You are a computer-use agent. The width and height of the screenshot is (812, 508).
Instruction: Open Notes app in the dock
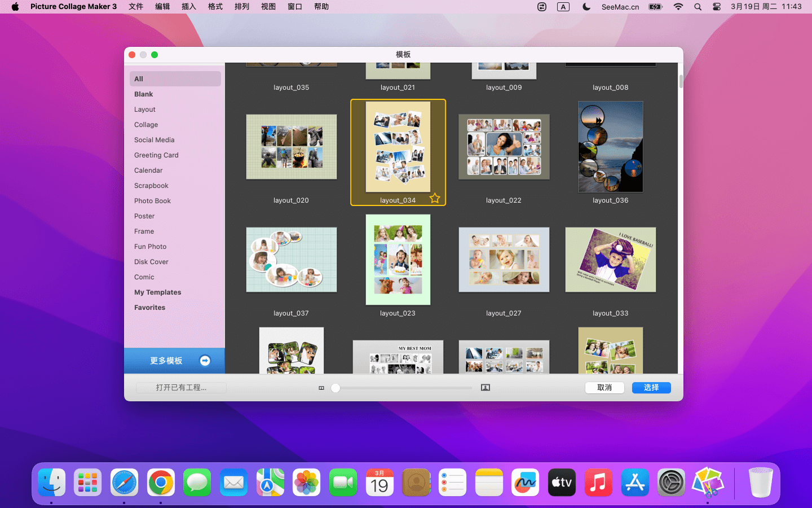pyautogui.click(x=489, y=483)
